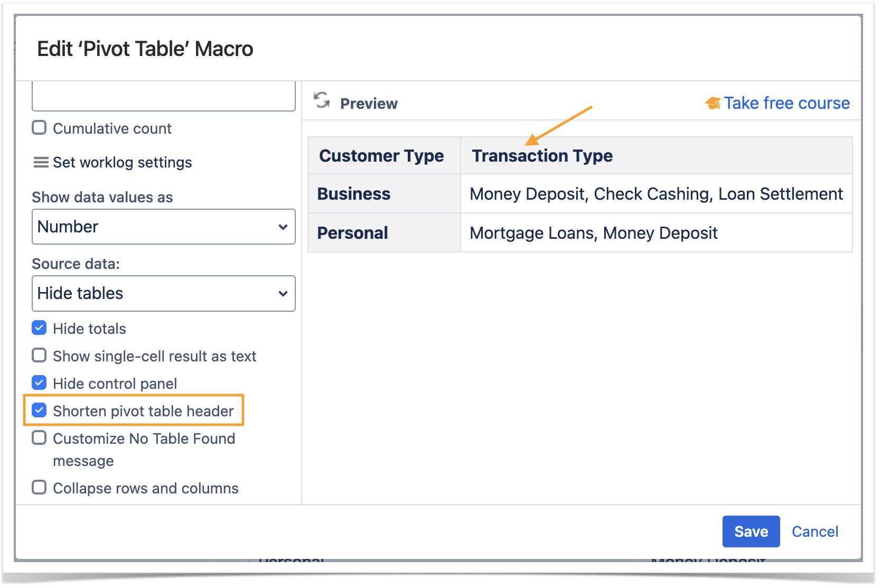Disable Shorten pivot table header
This screenshot has height=588, width=881.
coord(39,410)
